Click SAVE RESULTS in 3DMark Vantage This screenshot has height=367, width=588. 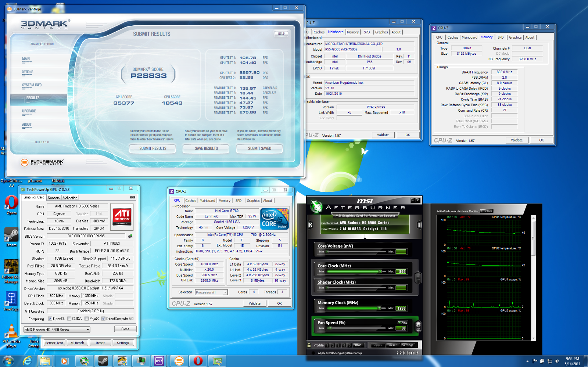(x=206, y=148)
